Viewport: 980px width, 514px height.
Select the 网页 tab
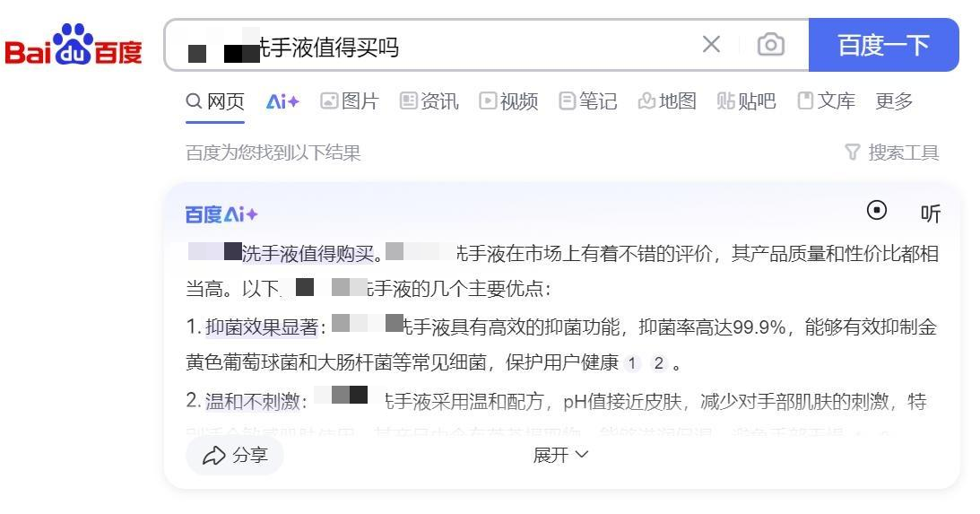click(x=215, y=101)
